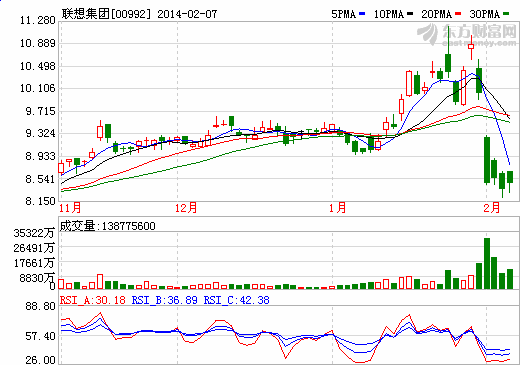520x365 pixels.
Task: Click the 26.00 RSI axis label
Action: point(40,360)
